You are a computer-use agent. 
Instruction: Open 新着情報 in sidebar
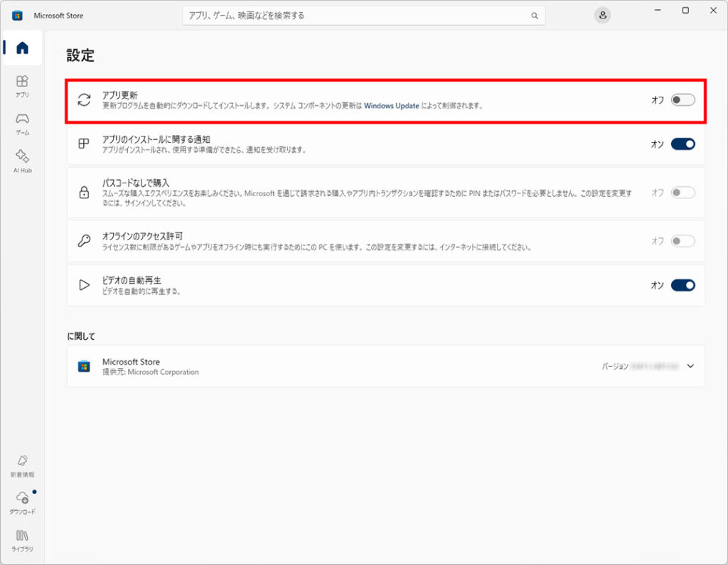click(22, 465)
